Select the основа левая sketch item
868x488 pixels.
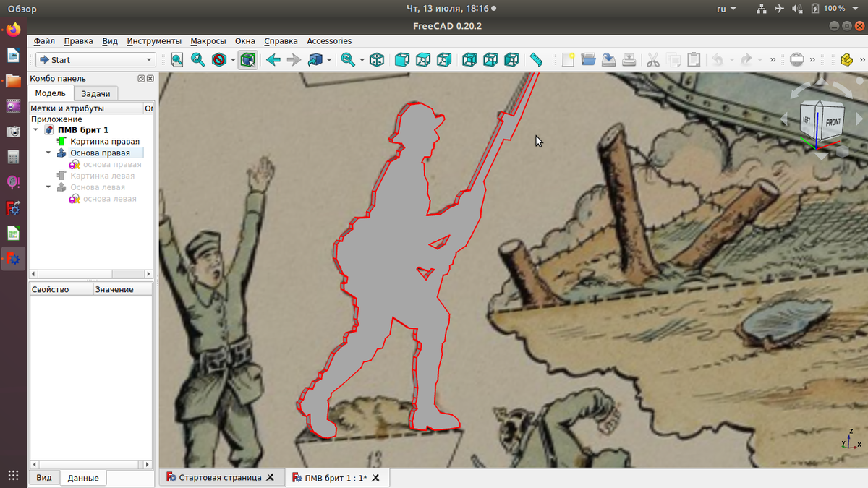110,199
